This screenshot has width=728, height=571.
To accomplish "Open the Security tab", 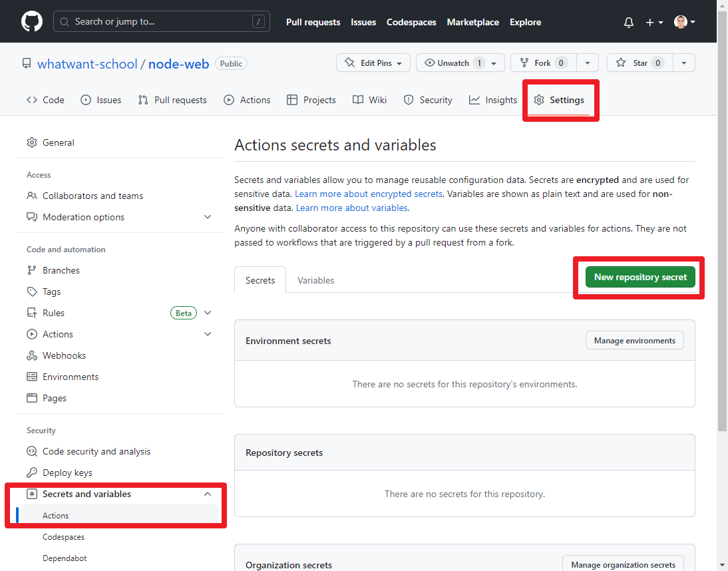I will coord(428,100).
